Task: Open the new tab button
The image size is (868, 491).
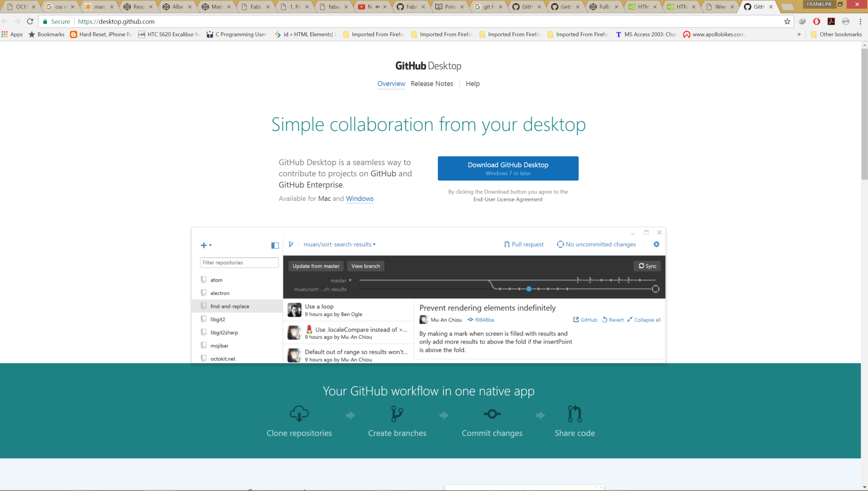Action: [788, 7]
